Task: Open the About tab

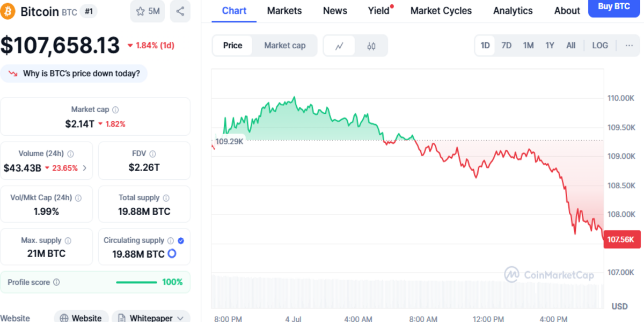Action: pyautogui.click(x=567, y=11)
